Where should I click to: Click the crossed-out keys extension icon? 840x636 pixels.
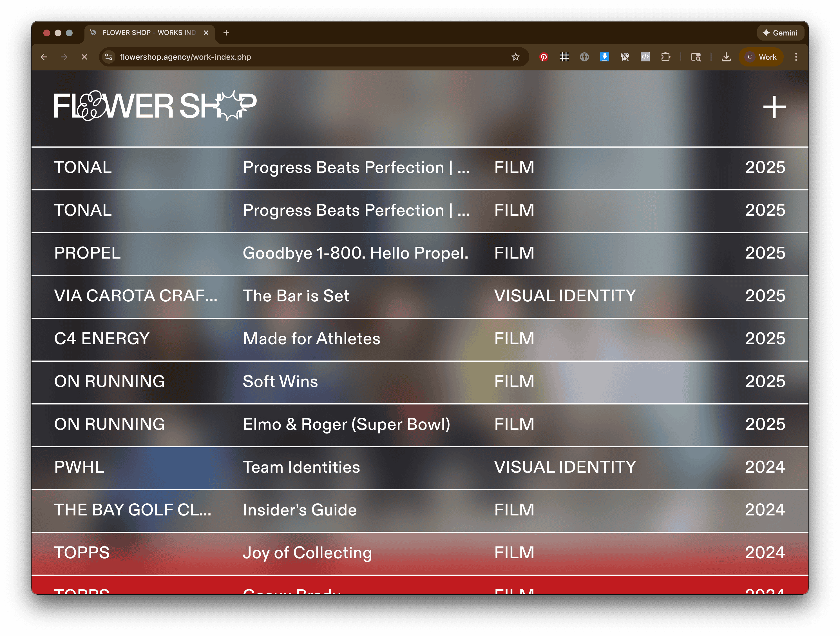coord(625,57)
